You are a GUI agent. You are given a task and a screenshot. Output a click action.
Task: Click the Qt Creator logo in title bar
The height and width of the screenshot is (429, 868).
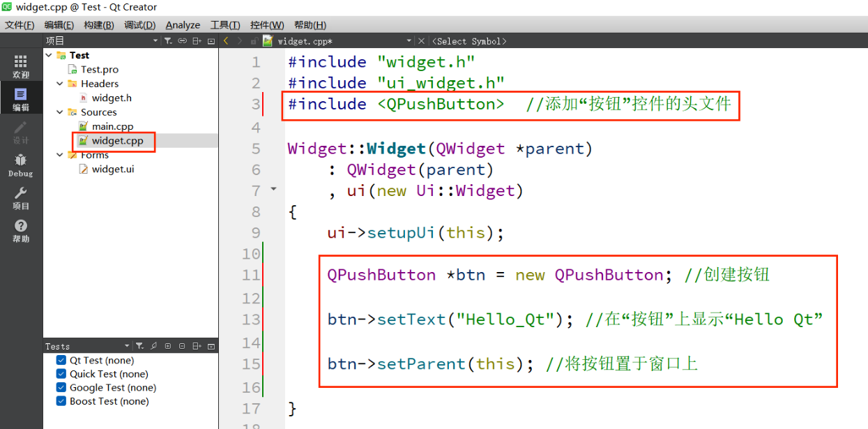click(x=8, y=7)
